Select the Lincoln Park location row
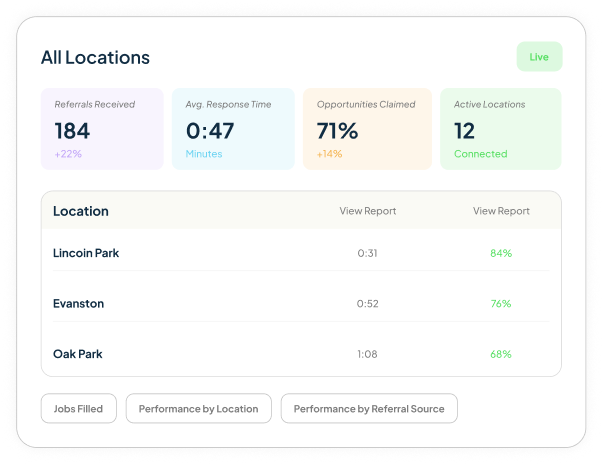The image size is (603, 465). (x=301, y=253)
